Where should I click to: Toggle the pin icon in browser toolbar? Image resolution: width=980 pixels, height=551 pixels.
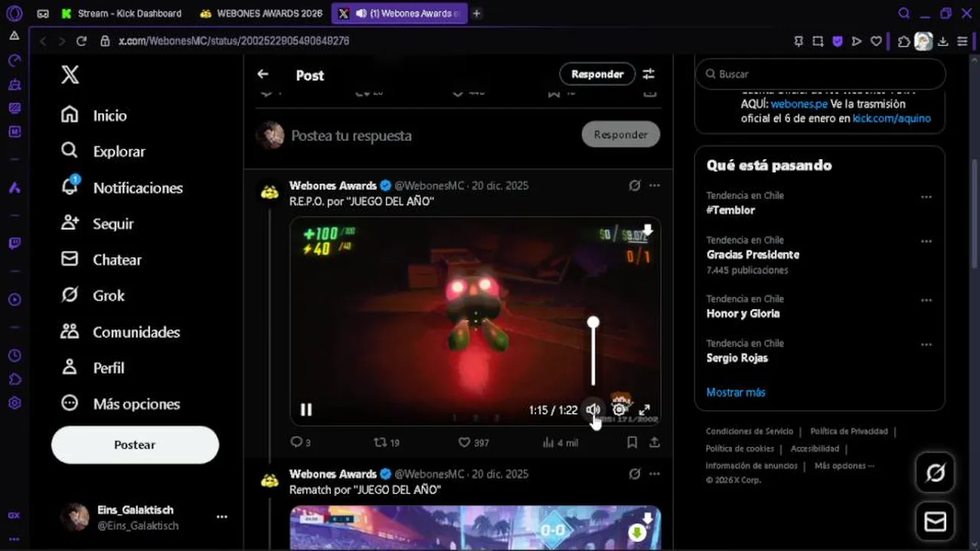point(799,41)
